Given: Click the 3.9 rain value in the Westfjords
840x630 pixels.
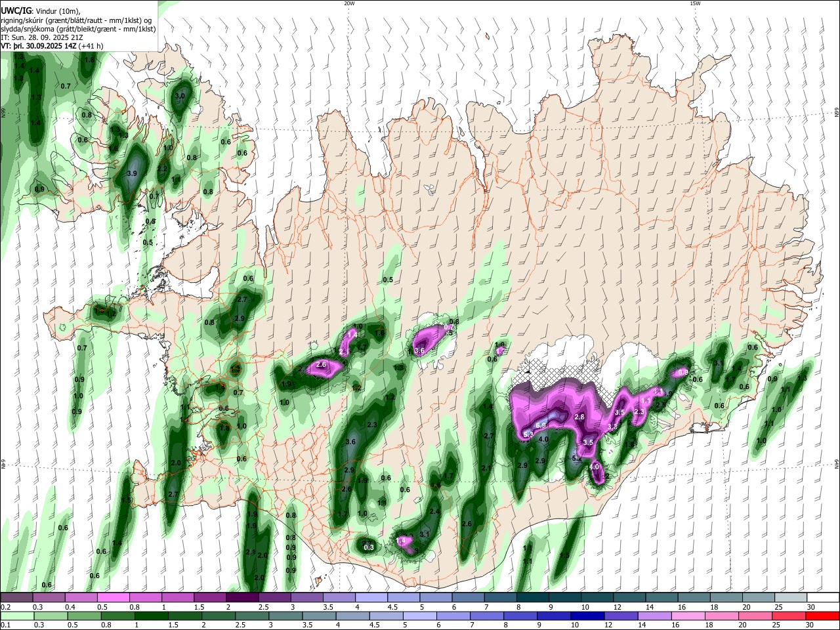Looking at the screenshot, I should 131,173.
